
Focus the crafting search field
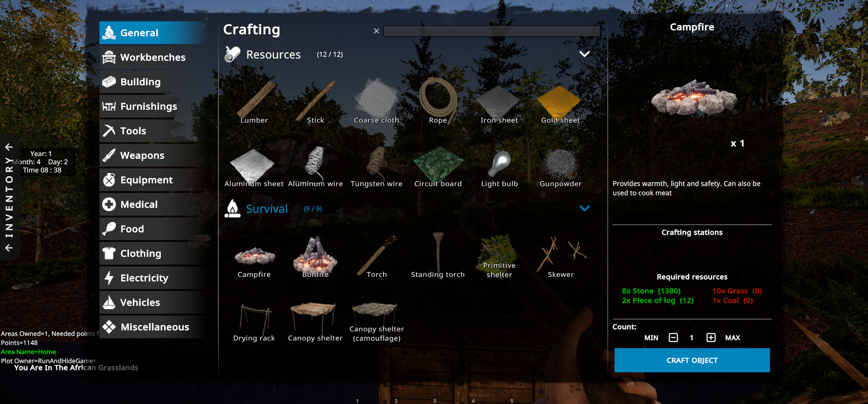click(491, 31)
